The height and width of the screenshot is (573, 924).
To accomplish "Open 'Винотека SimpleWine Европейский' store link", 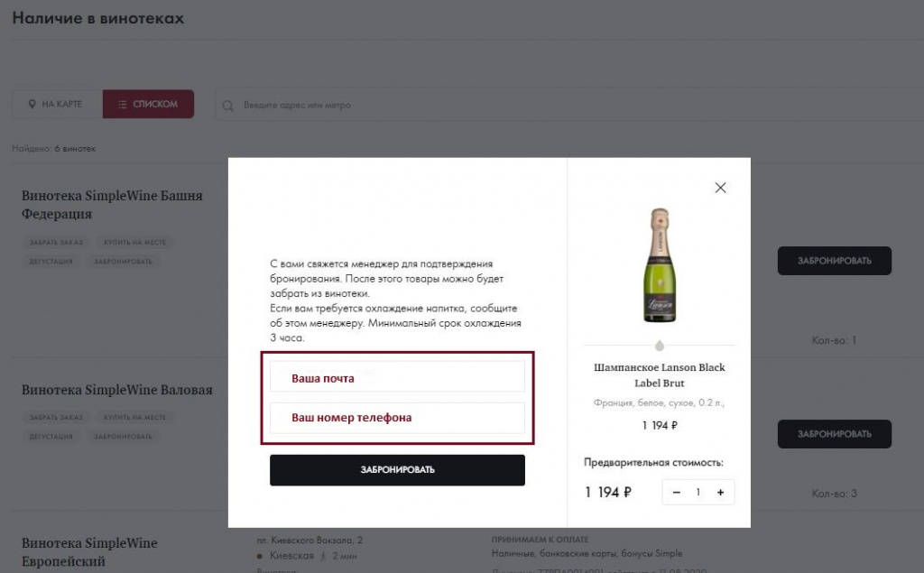I will click(x=89, y=552).
